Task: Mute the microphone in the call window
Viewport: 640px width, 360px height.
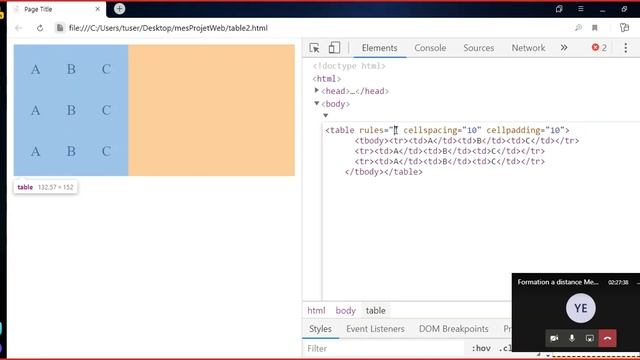Action: click(572, 338)
